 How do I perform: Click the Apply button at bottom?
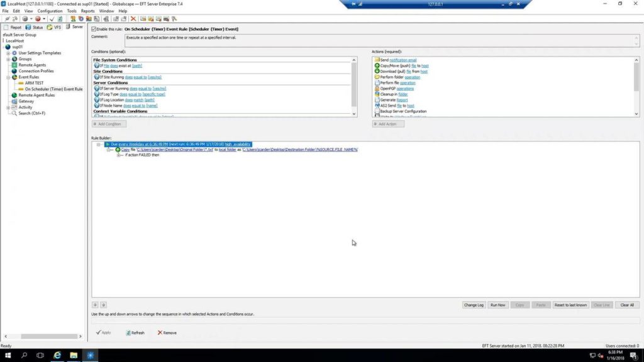103,332
